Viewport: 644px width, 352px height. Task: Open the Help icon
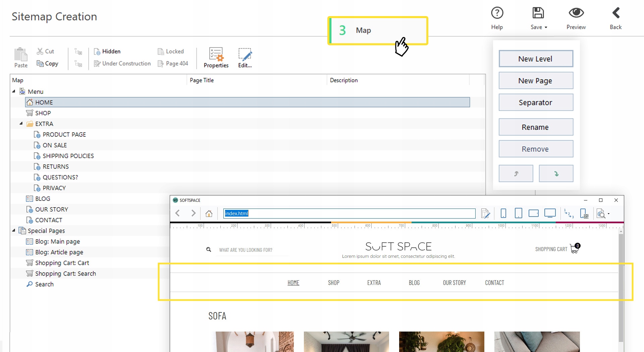[x=497, y=13]
